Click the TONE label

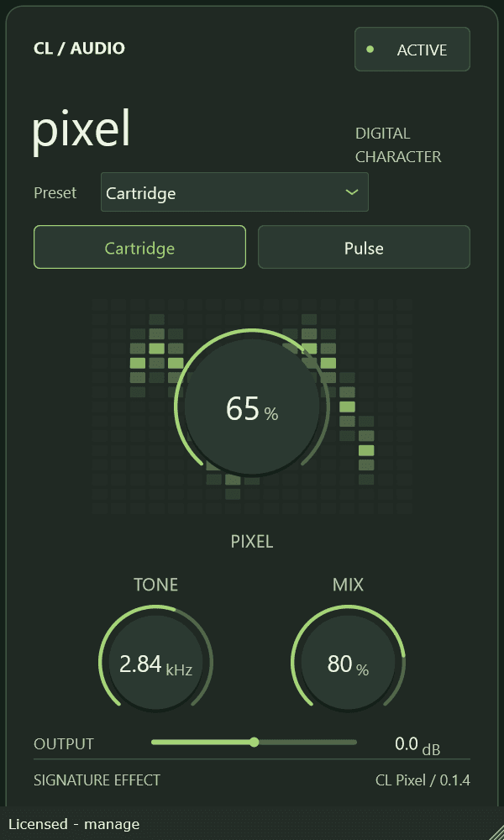coord(155,585)
